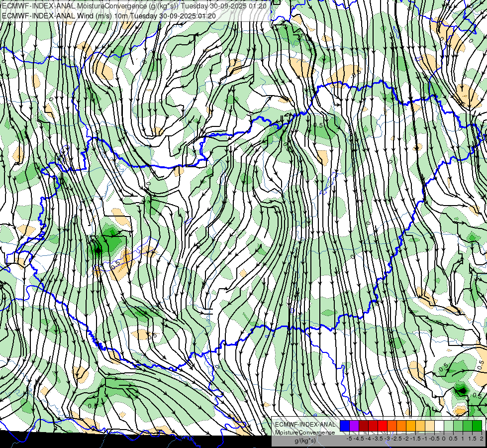This screenshot has width=487, height=448.
Task: Choose the amber swatch between -2 and -1.5
Action: (x=411, y=426)
